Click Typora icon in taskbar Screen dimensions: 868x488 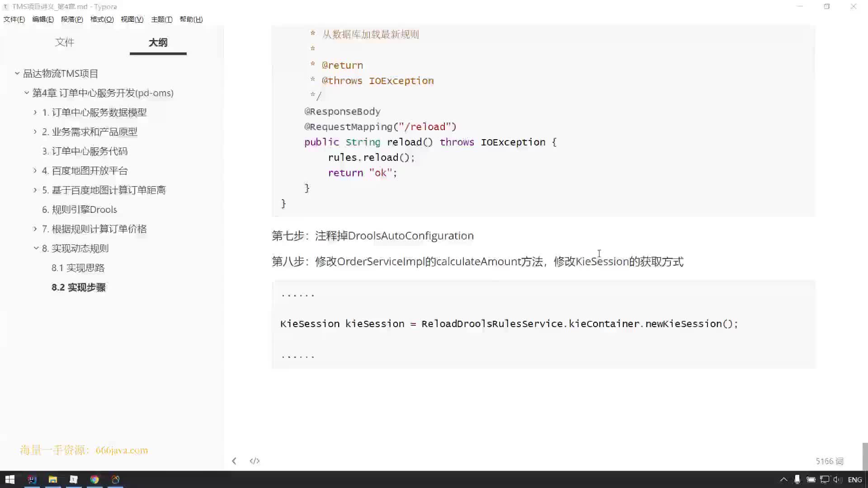point(74,479)
